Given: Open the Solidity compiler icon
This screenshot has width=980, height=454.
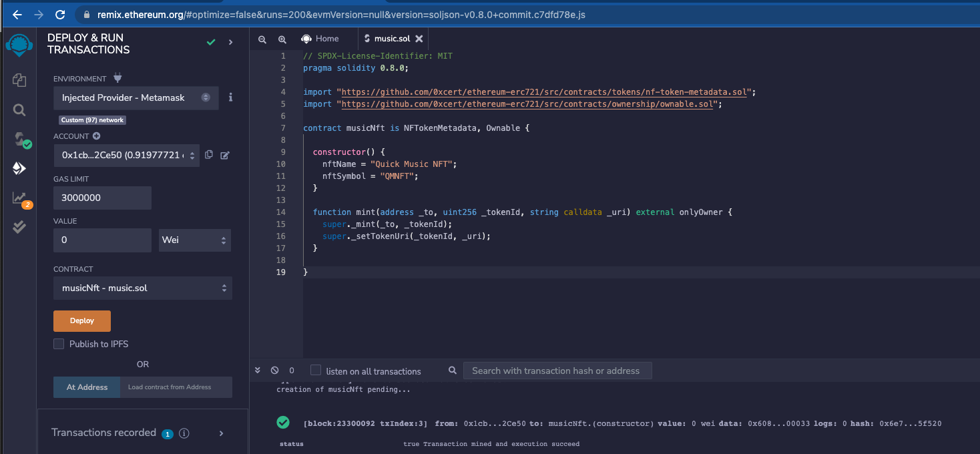Looking at the screenshot, I should 20,140.
